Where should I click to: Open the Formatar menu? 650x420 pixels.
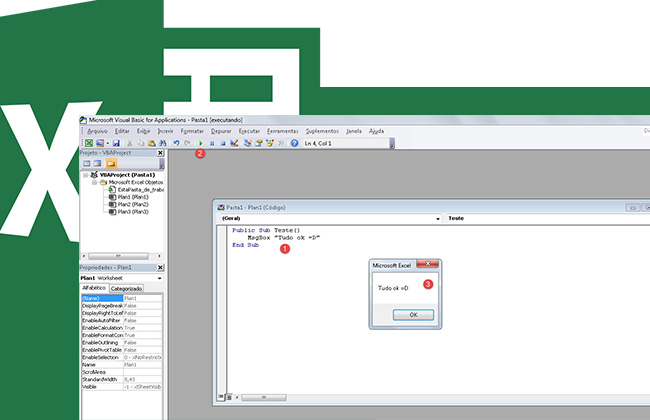[x=192, y=131]
